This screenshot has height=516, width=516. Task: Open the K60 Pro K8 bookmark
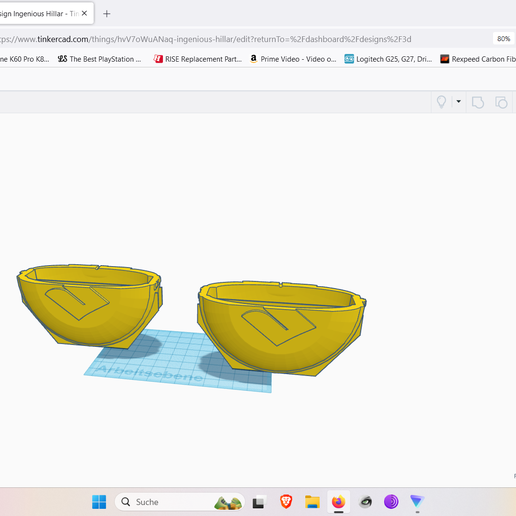[x=25, y=59]
